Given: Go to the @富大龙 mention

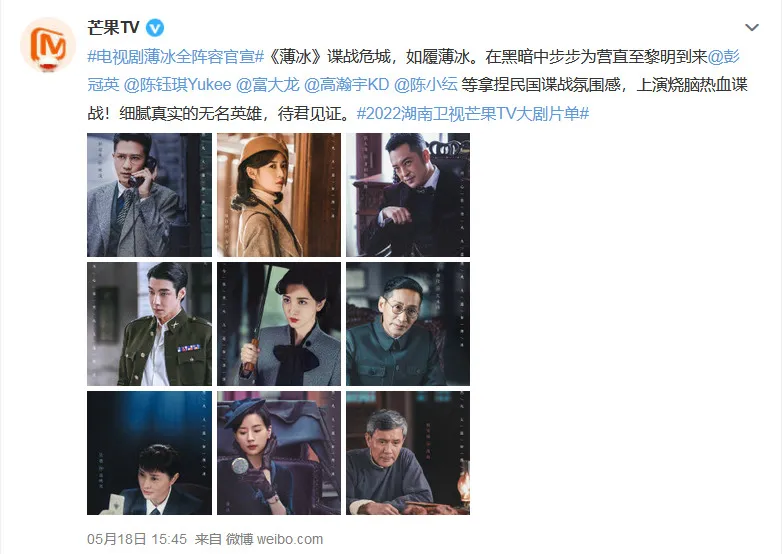Looking at the screenshot, I should point(267,85).
